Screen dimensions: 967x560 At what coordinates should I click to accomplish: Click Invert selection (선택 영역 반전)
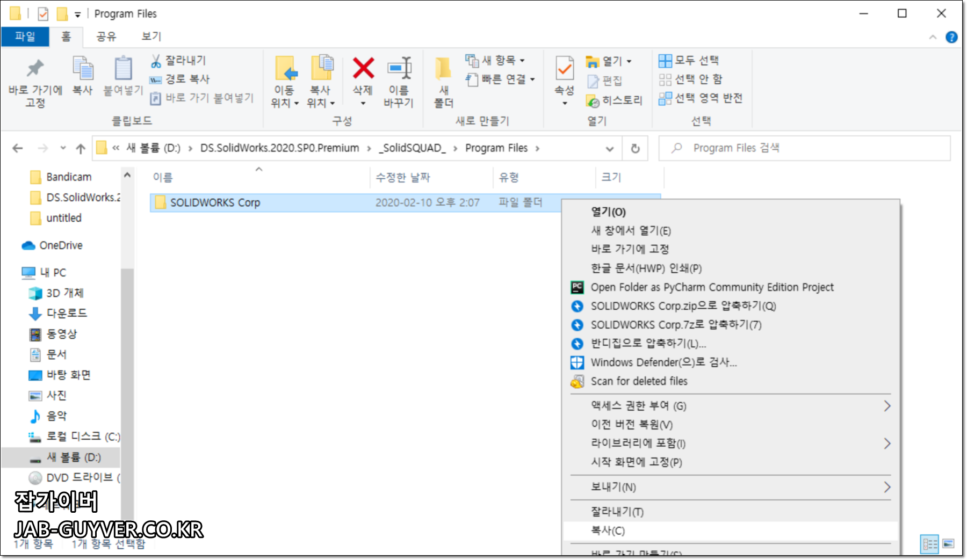click(x=701, y=98)
